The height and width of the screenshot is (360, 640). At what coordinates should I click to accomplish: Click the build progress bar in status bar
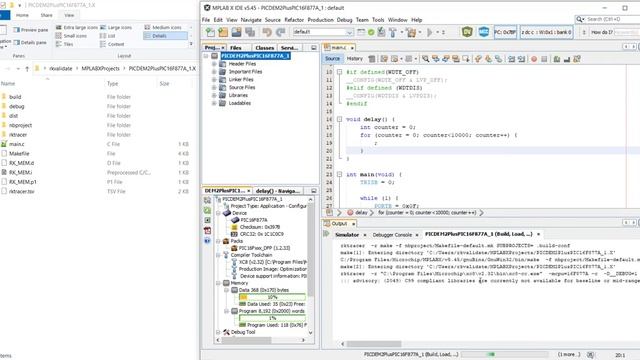tap(504, 354)
